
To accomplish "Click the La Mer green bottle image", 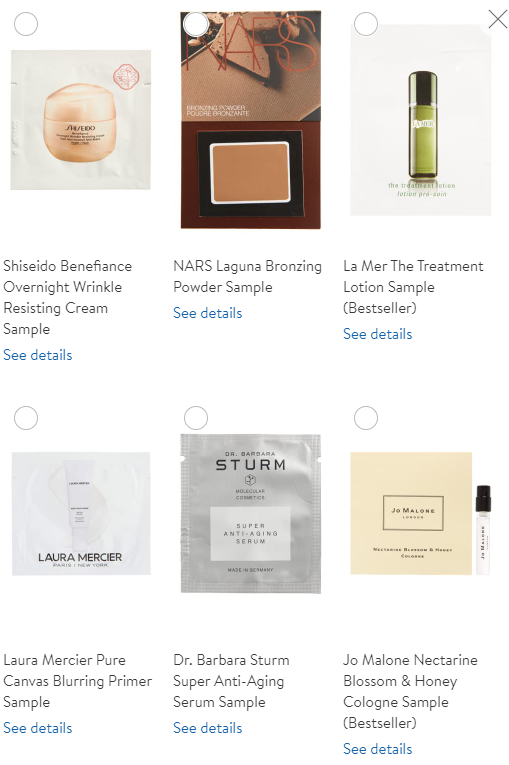I will [421, 120].
